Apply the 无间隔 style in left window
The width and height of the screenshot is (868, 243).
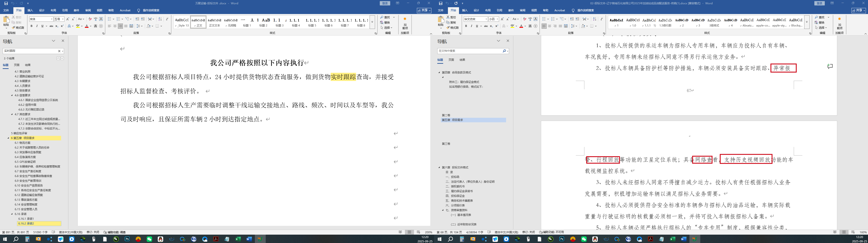231,22
